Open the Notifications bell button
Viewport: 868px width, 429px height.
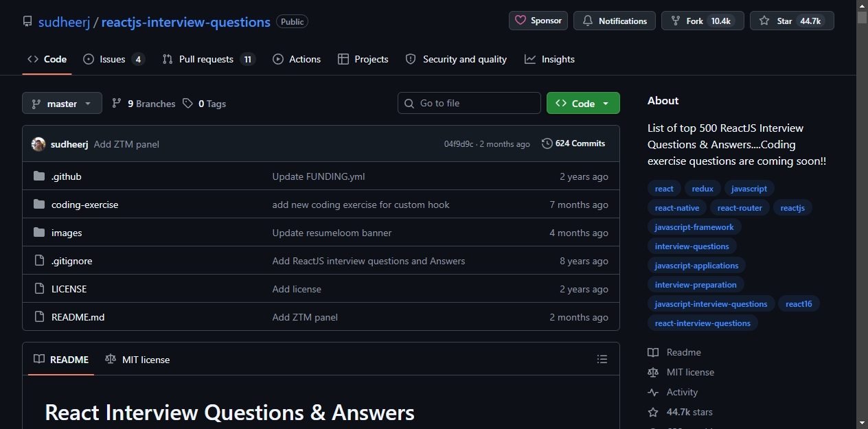[x=615, y=21]
